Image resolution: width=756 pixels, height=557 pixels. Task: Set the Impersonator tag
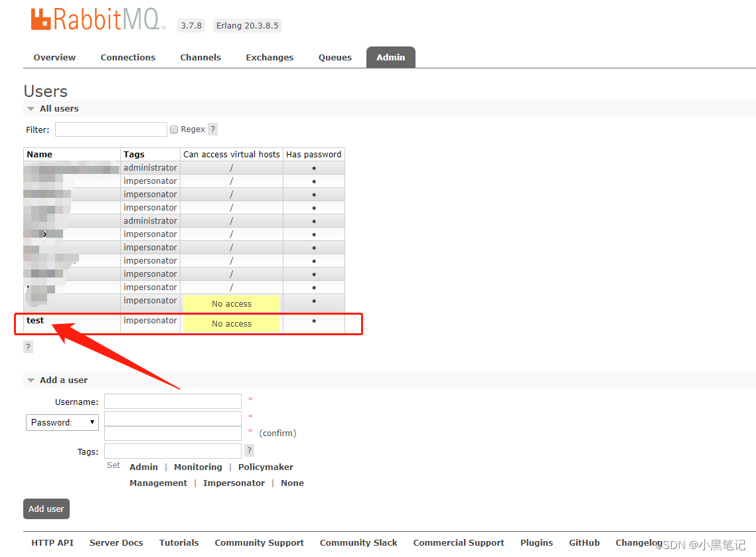[x=234, y=483]
